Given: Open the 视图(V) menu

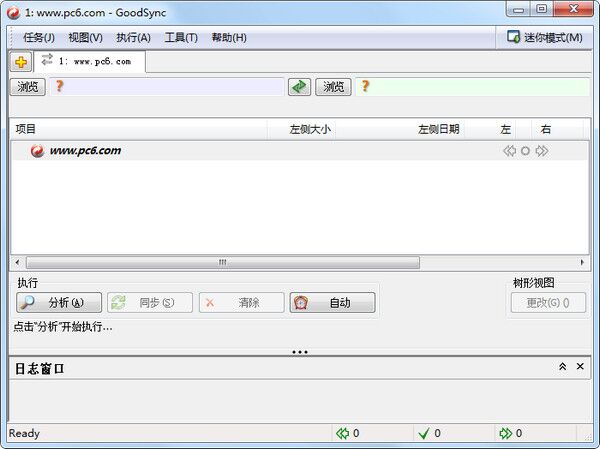Looking at the screenshot, I should 85,38.
